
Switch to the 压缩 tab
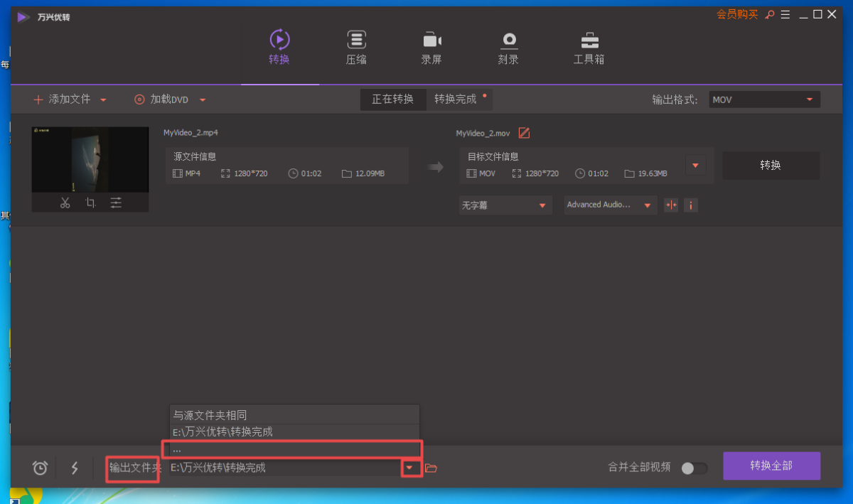tap(356, 48)
